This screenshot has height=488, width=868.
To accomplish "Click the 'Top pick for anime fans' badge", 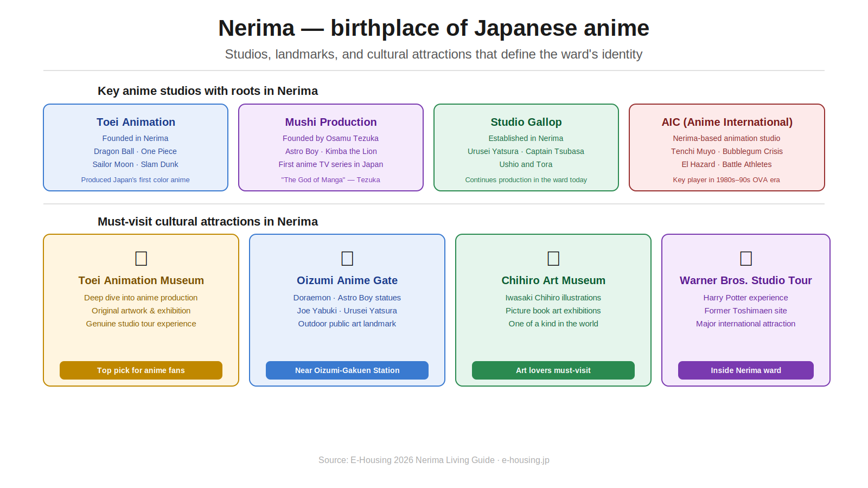I will [x=141, y=370].
